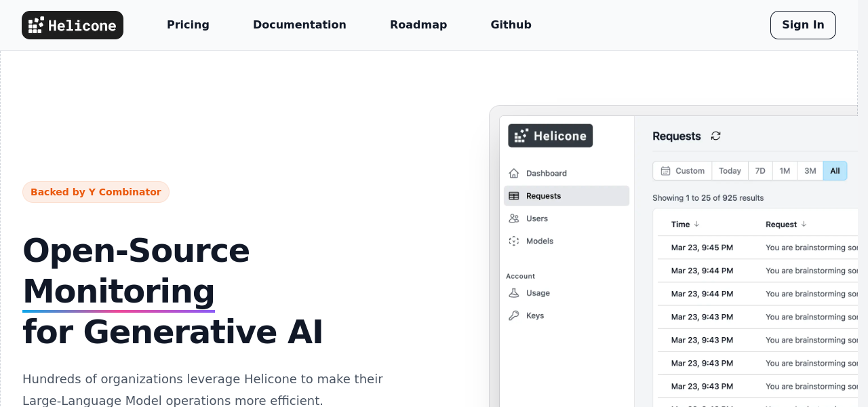
Task: Click the Requests table icon in sidebar
Action: pyautogui.click(x=514, y=196)
